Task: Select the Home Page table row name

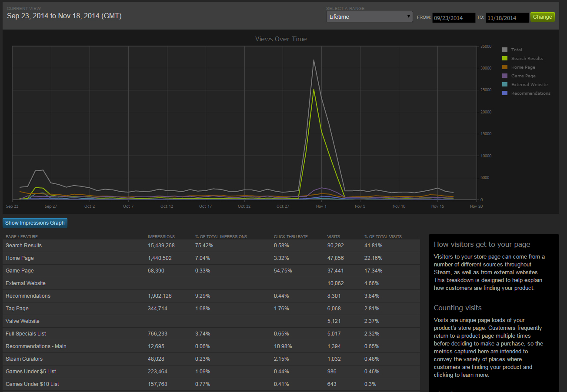Action: pos(20,258)
